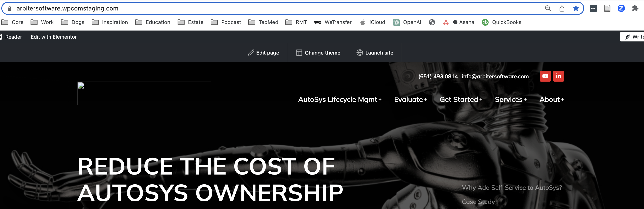The image size is (644, 209).
Task: Open the site's LinkedIn icon
Action: point(559,76)
